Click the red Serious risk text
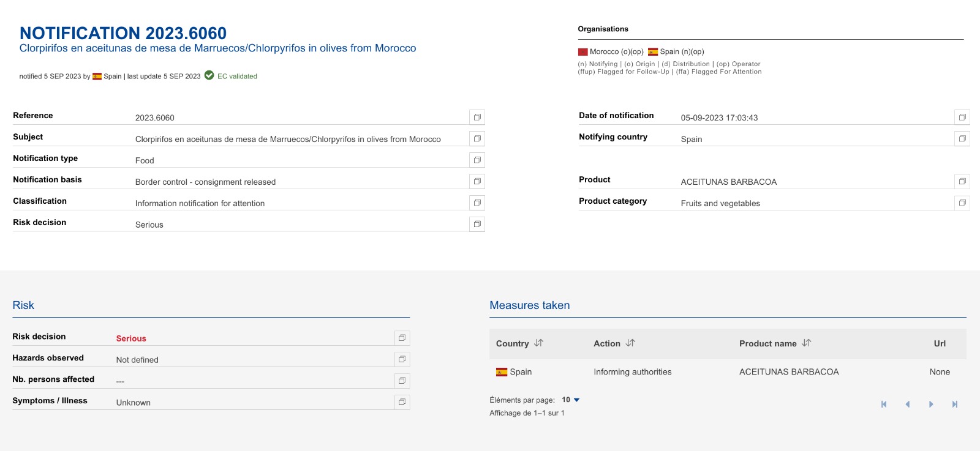The height and width of the screenshot is (451, 980). [131, 338]
